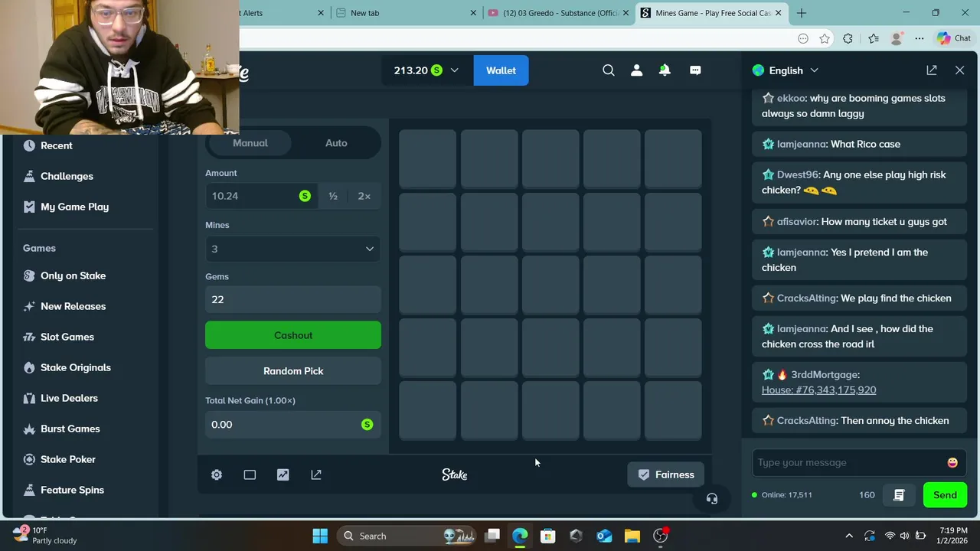Screen dimensions: 980x551
Task: Click the Gems count field
Action: (293, 299)
